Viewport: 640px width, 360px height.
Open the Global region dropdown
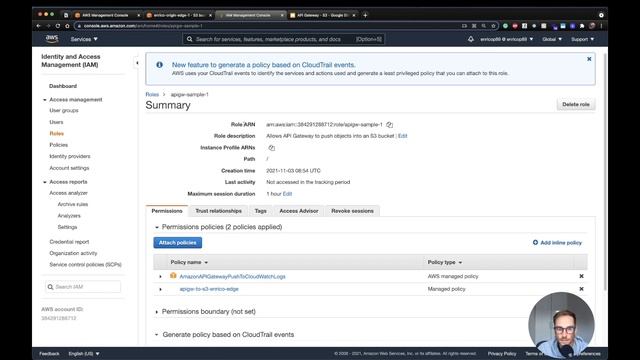pyautogui.click(x=551, y=39)
